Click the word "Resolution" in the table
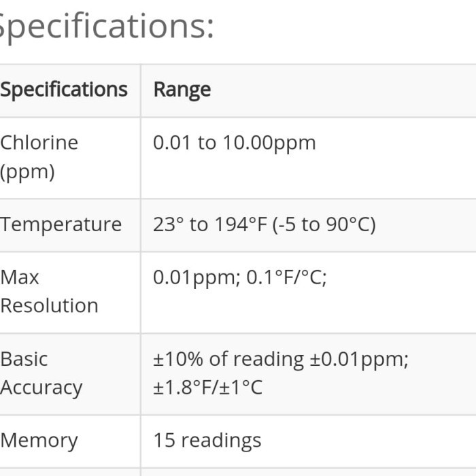 49,306
